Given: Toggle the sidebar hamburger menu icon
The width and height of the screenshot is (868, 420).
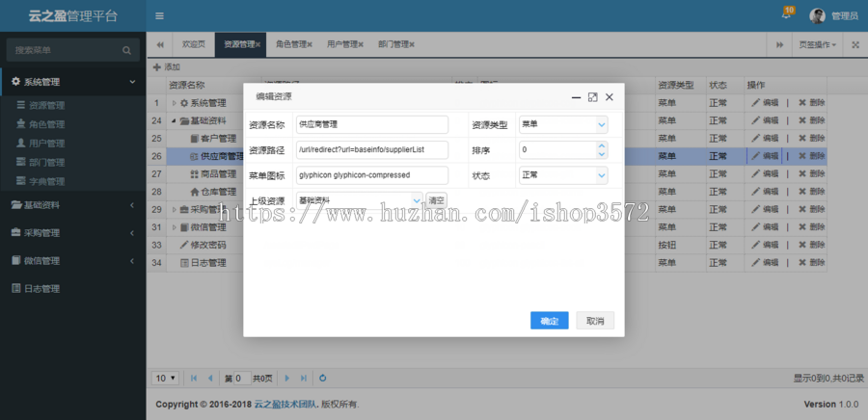Looking at the screenshot, I should tap(159, 16).
